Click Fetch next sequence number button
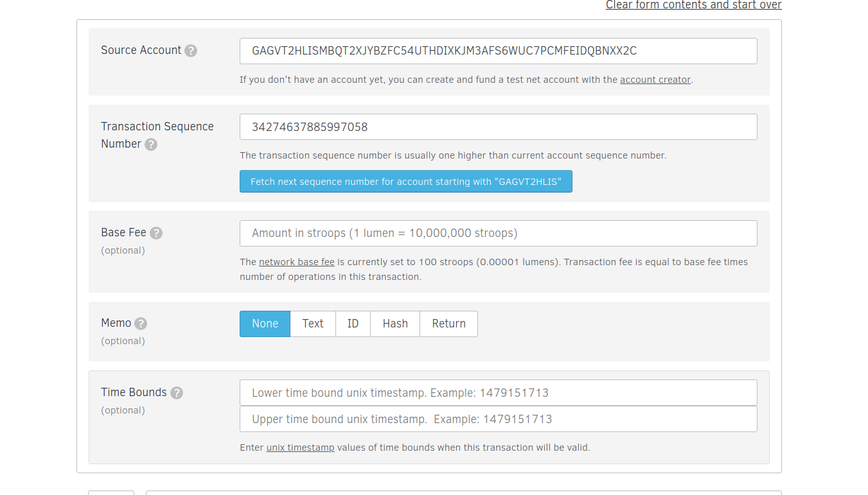 [405, 182]
